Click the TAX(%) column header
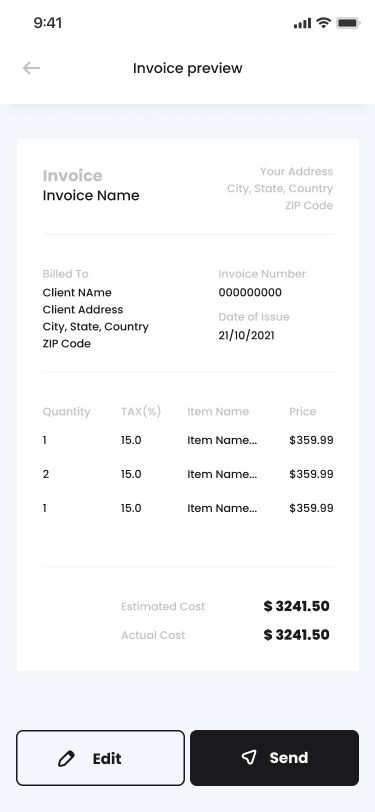The height and width of the screenshot is (812, 375). [x=141, y=412]
